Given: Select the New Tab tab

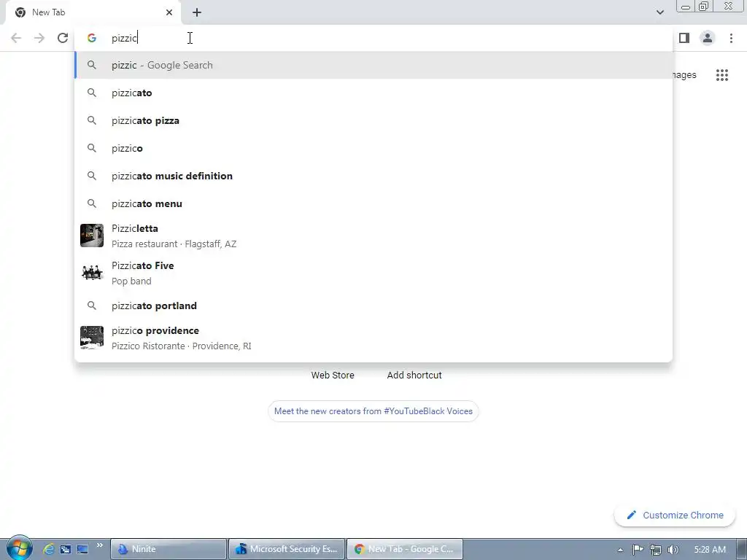Looking at the screenshot, I should point(93,12).
